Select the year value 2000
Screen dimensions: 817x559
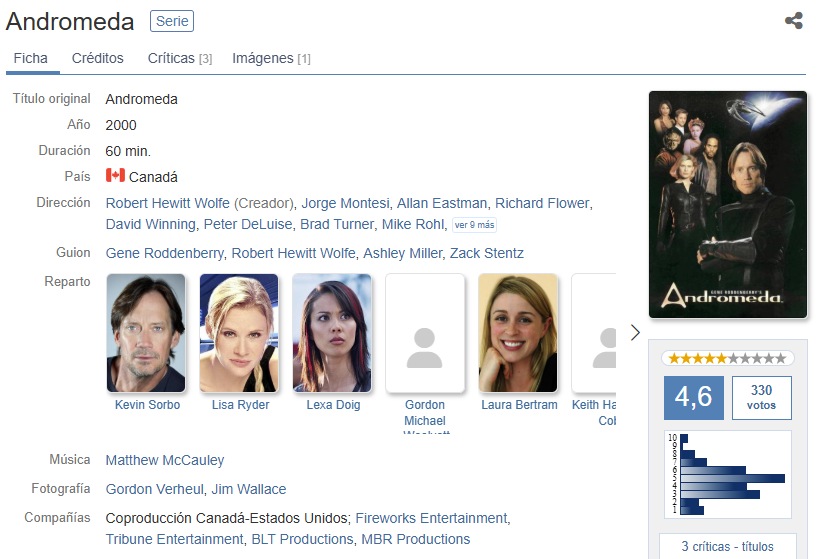[x=121, y=125]
